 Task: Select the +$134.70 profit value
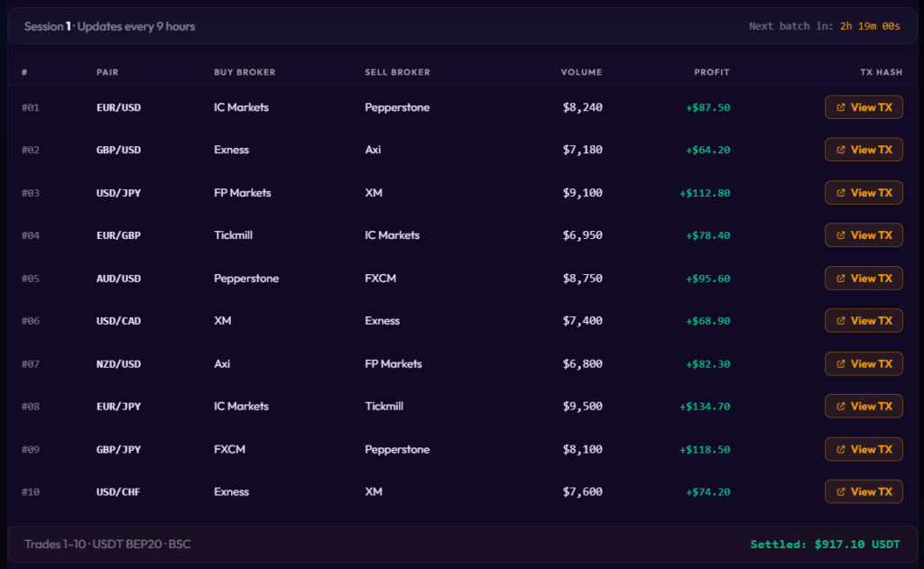click(x=705, y=407)
